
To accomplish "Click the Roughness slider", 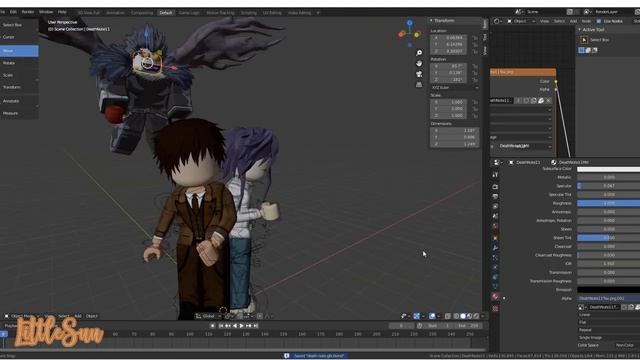I will point(609,203).
